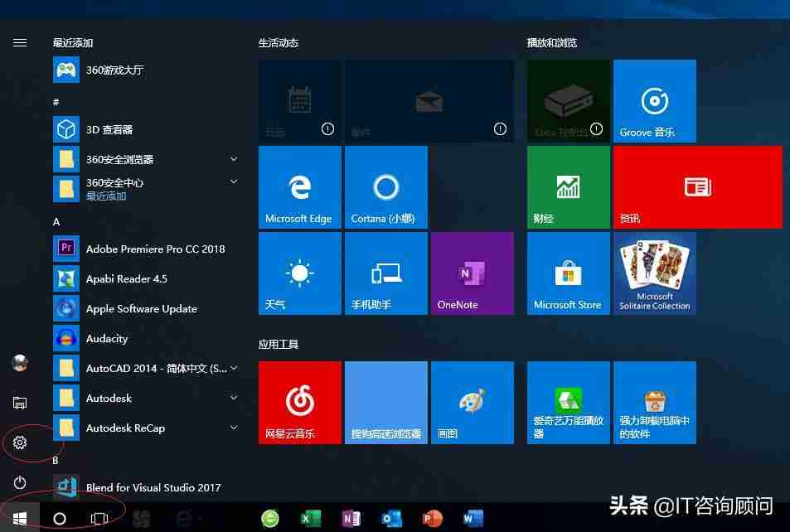Expand the 360安全中心 folder chevron
790x532 pixels.
pyautogui.click(x=234, y=181)
